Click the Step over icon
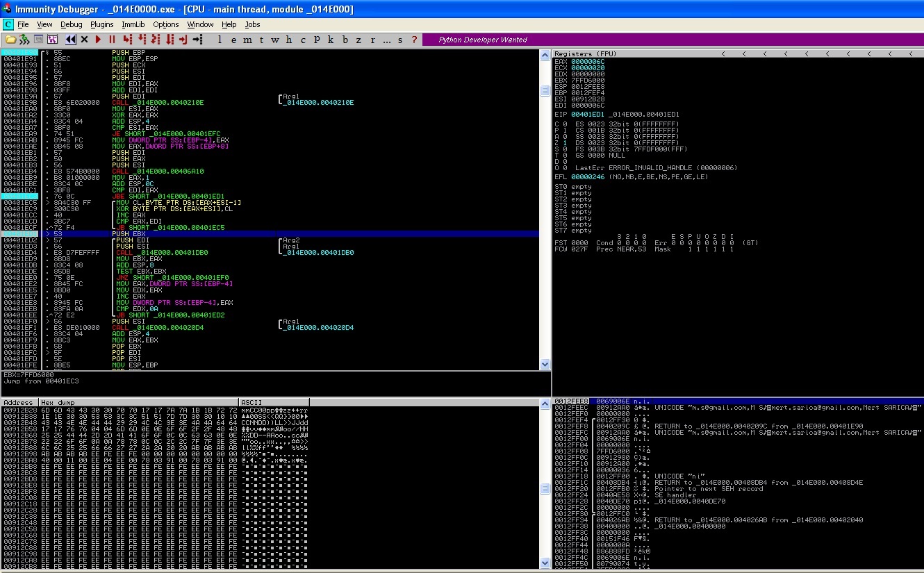The width and height of the screenshot is (924, 573). (141, 40)
